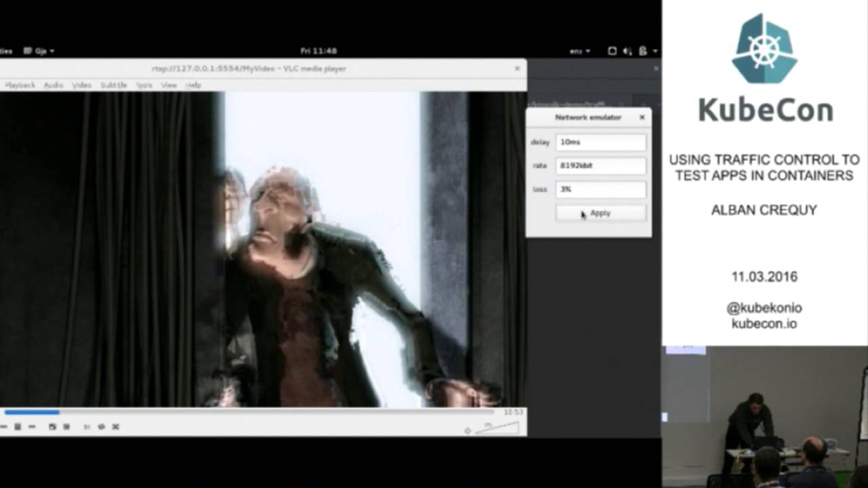
Task: Close the Network emulator dialog
Action: pyautogui.click(x=642, y=117)
